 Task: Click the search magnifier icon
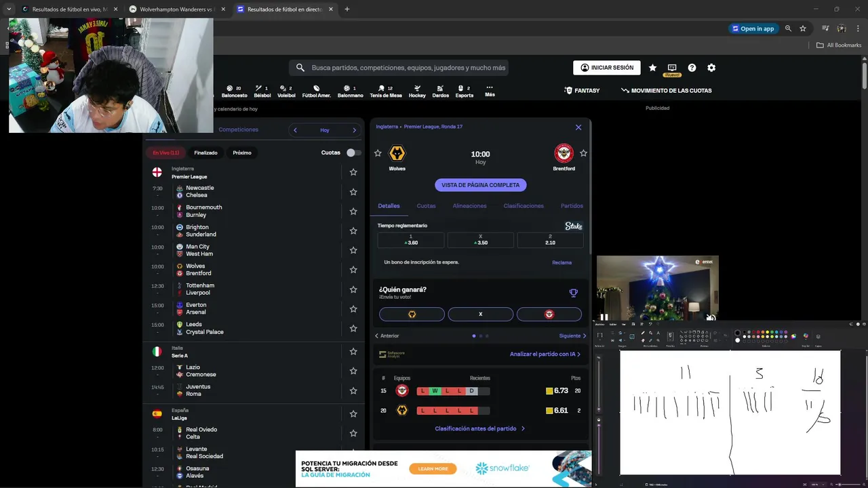[300, 68]
